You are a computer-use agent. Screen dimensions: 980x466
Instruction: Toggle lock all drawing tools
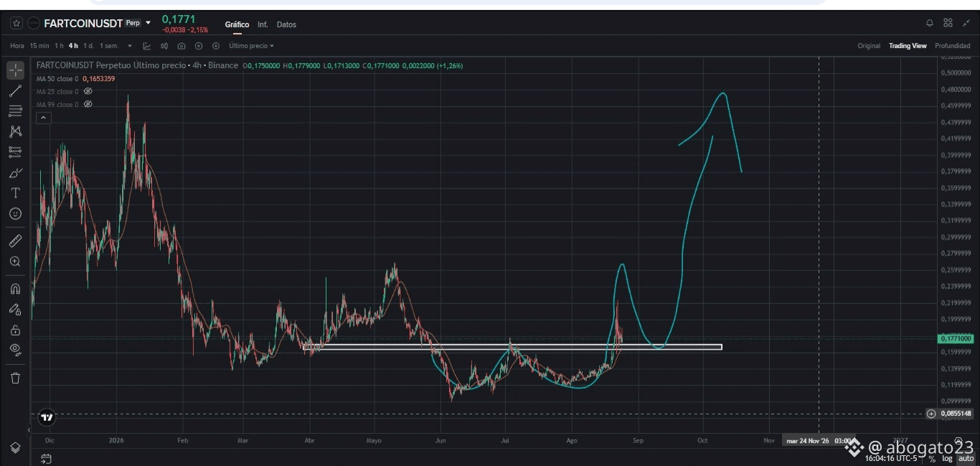pos(16,330)
